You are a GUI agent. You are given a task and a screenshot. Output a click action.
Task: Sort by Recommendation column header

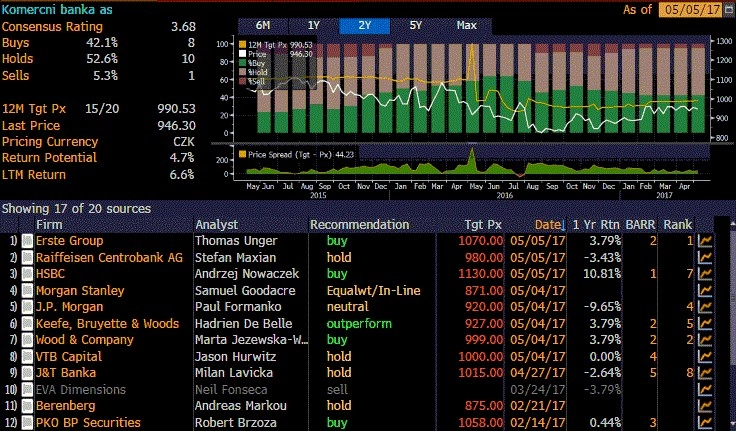(x=360, y=225)
